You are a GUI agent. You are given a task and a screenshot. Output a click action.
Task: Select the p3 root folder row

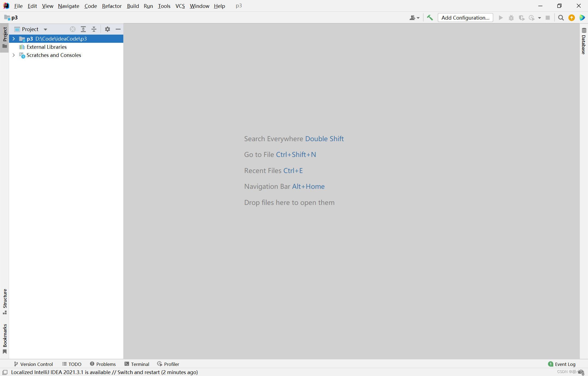point(66,39)
